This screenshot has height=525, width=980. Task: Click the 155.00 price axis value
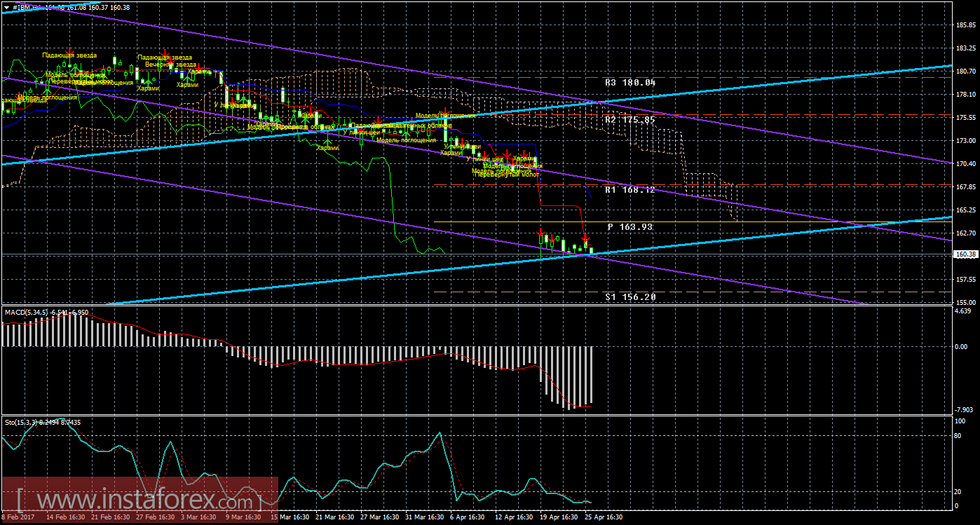click(966, 302)
